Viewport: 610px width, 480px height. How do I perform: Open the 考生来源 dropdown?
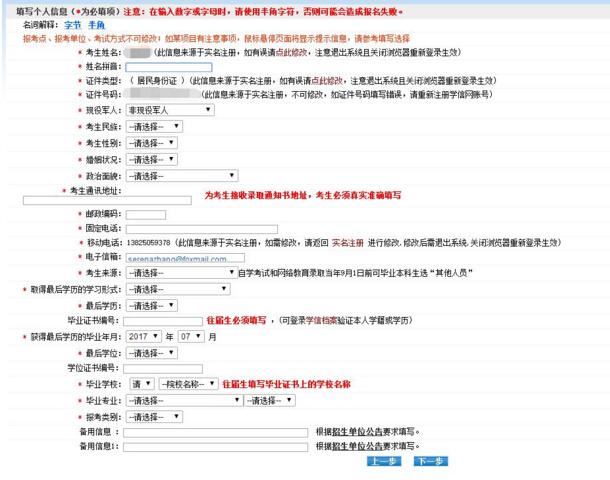pyautogui.click(x=181, y=272)
